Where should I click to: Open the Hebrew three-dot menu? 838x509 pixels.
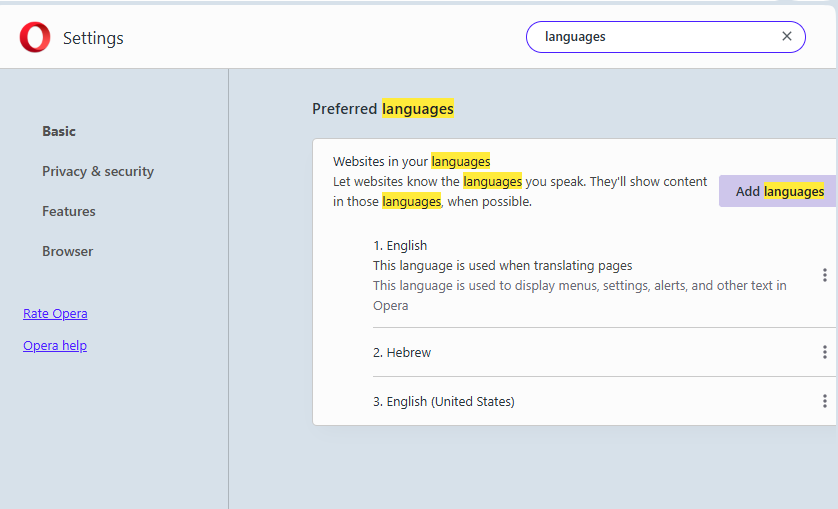click(x=824, y=352)
